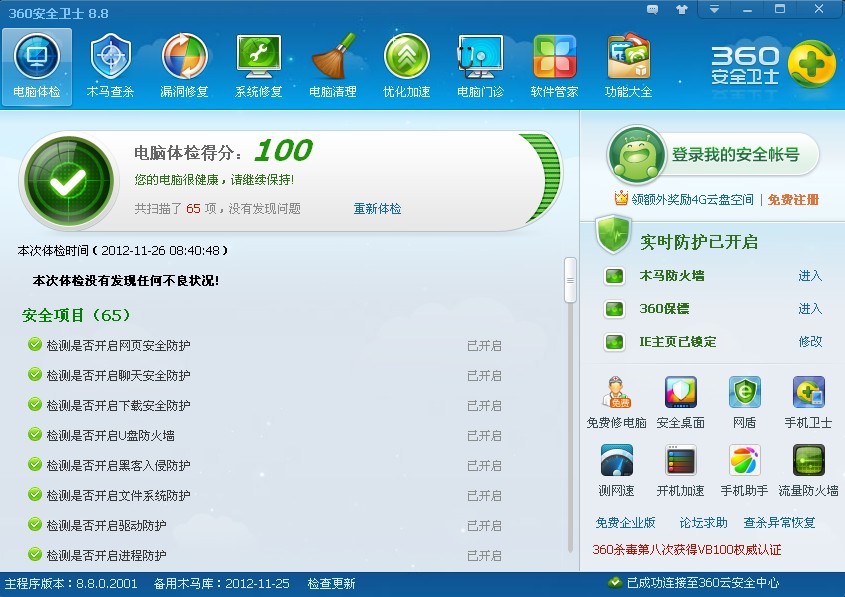The width and height of the screenshot is (845, 597).
Task: Click 重新体检 link
Action: pyautogui.click(x=377, y=209)
